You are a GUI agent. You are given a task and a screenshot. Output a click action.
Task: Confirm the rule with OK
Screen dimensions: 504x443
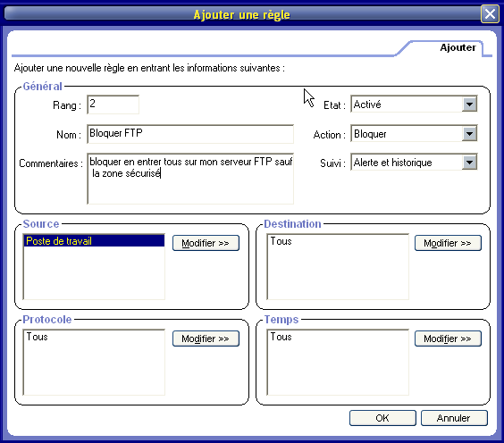[x=382, y=418]
